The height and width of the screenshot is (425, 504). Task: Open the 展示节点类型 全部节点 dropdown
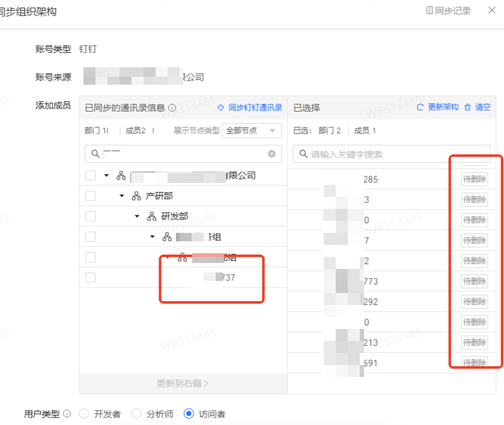coord(251,131)
